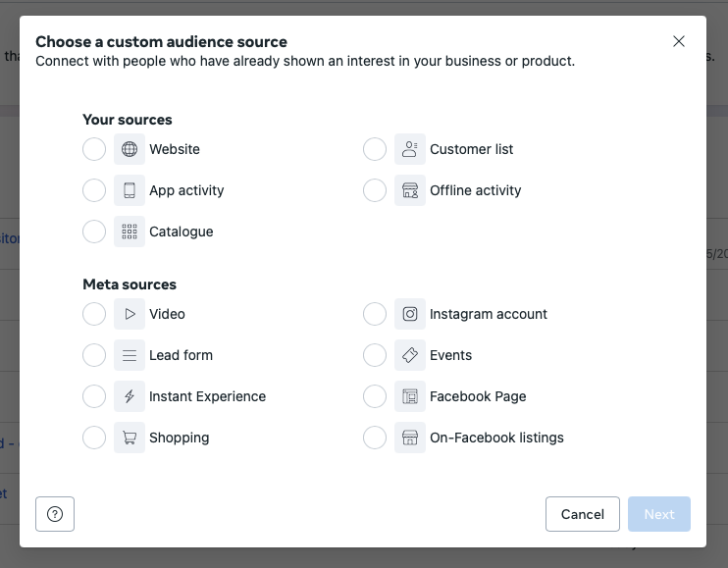
Task: Click the 'Instagram account' label text
Action: click(489, 314)
